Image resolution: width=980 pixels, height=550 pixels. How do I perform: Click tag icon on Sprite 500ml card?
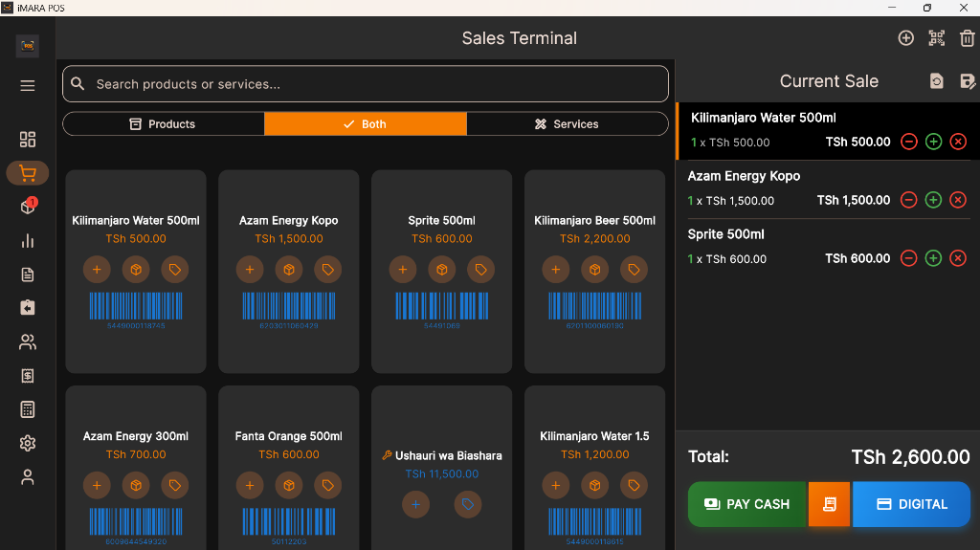(480, 270)
